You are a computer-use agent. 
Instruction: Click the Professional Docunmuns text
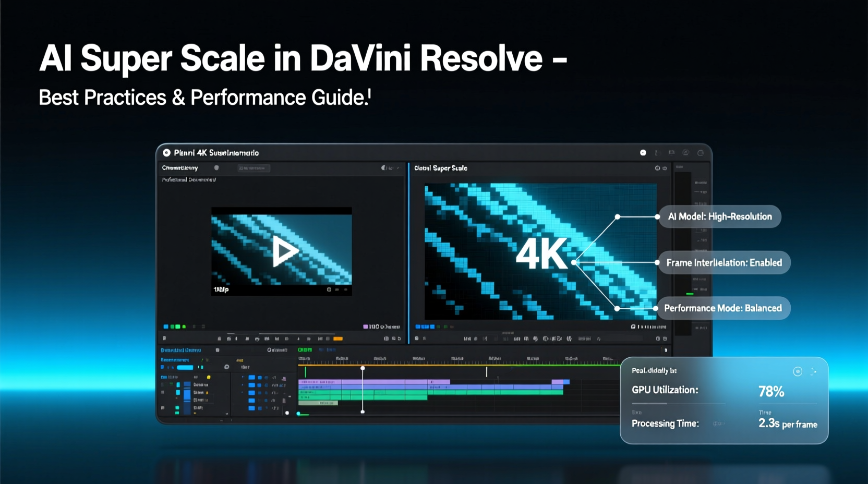189,179
